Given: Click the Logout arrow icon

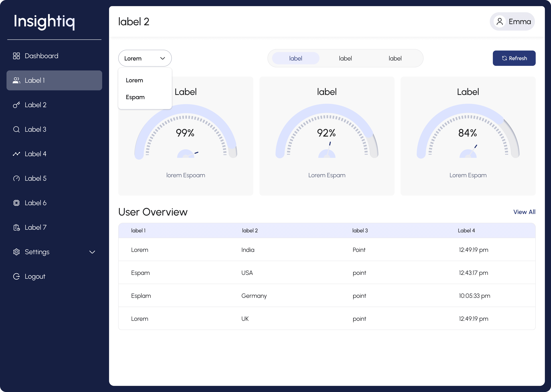Looking at the screenshot, I should pos(16,276).
